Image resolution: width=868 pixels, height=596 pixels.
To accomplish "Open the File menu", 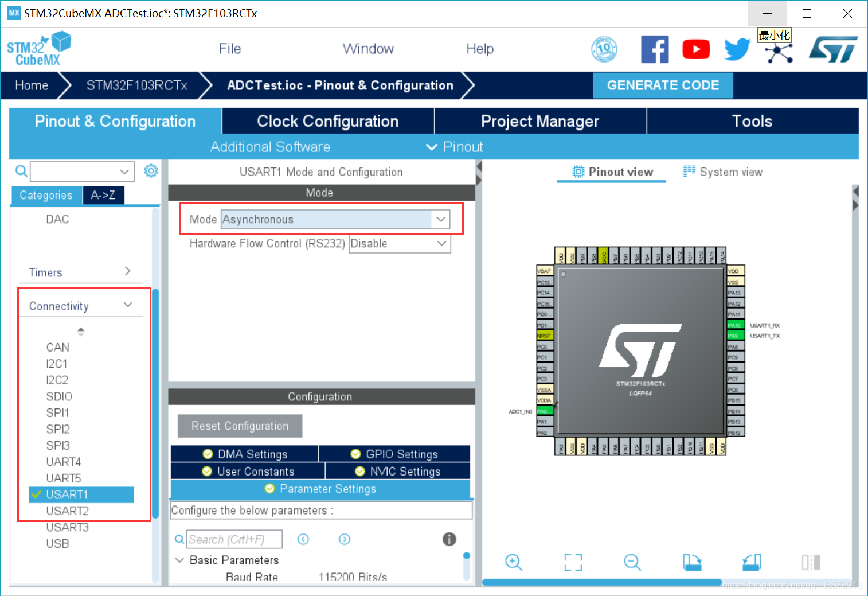I will [229, 49].
